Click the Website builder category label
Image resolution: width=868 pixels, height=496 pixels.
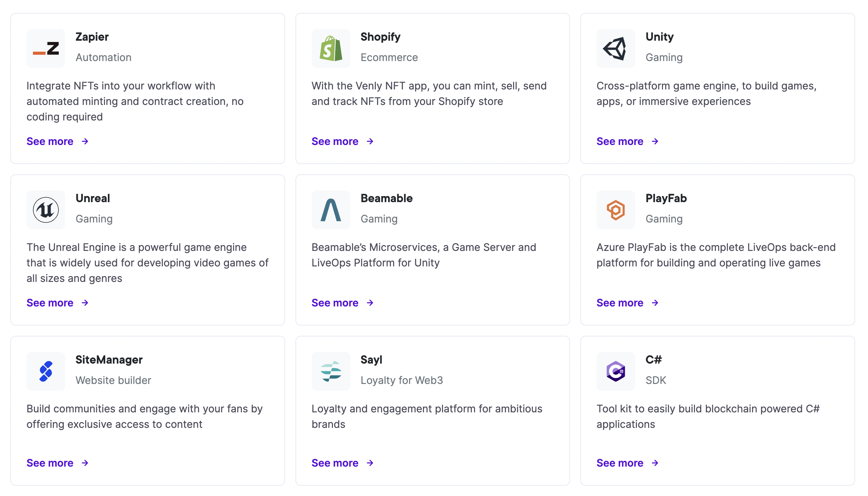click(x=113, y=380)
